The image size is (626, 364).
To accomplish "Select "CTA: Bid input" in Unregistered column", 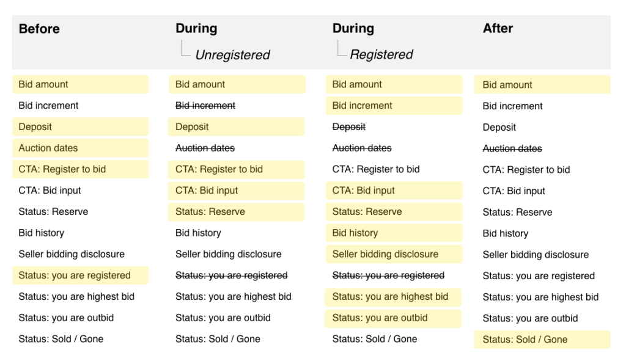I will coord(207,191).
